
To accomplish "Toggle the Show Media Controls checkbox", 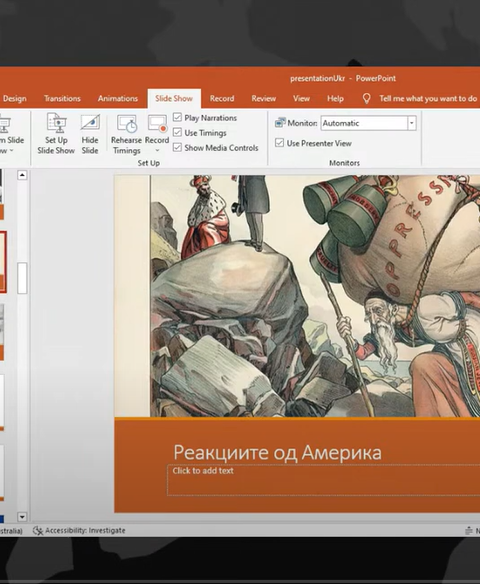I will [x=177, y=147].
